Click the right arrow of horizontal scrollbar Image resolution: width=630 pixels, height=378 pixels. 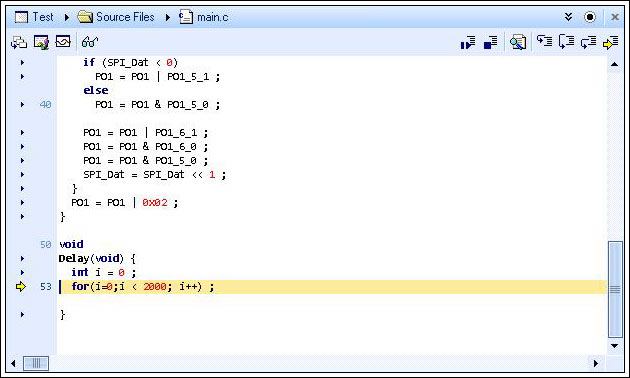click(596, 363)
